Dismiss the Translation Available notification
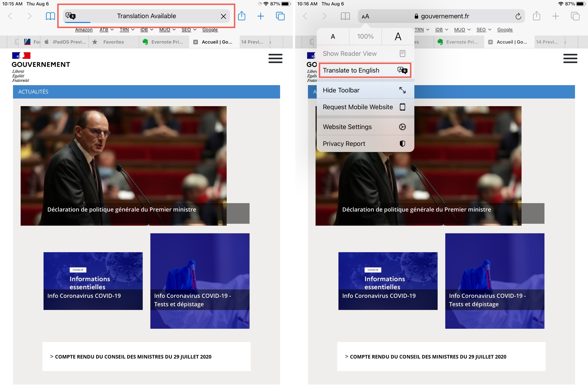588x391 pixels. tap(223, 16)
